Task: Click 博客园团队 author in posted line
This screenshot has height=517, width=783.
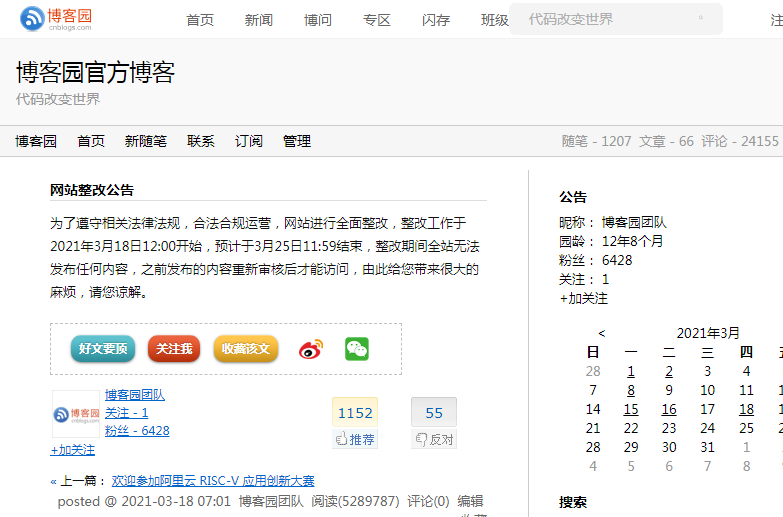Action: click(x=271, y=501)
